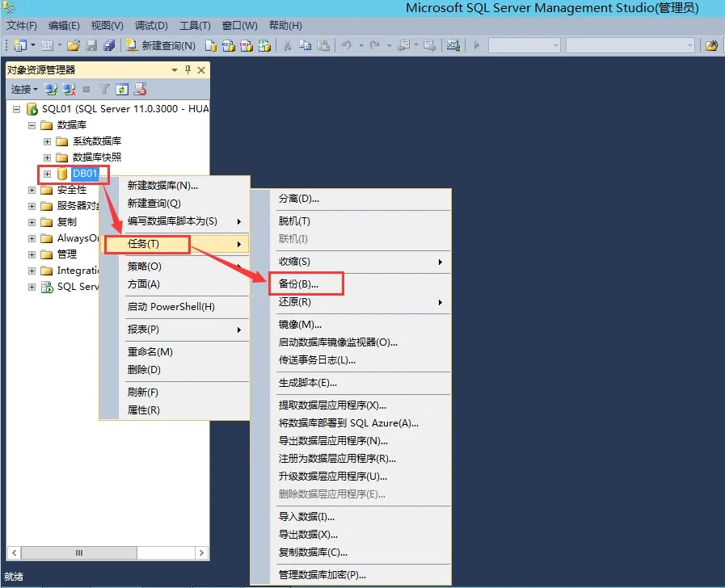Expand the 系统数据库 folder
The width and height of the screenshot is (725, 588).
tap(47, 142)
